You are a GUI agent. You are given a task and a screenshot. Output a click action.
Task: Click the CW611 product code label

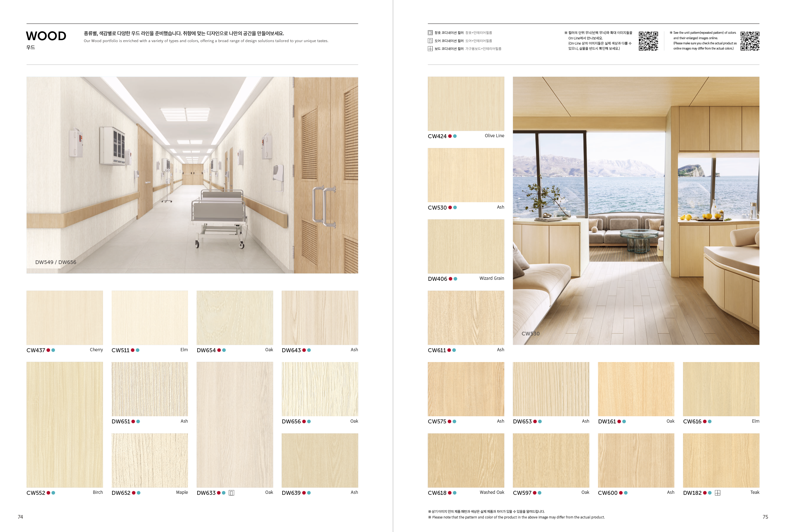point(437,350)
